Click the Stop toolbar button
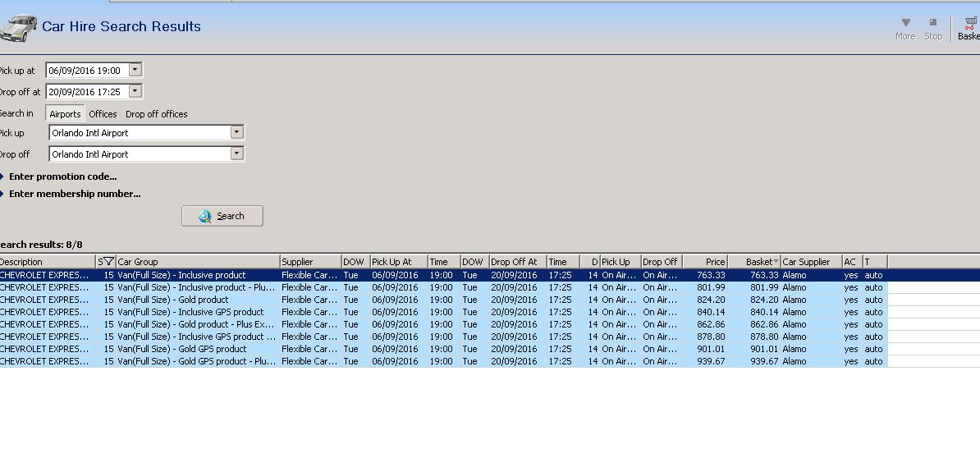 [x=933, y=29]
